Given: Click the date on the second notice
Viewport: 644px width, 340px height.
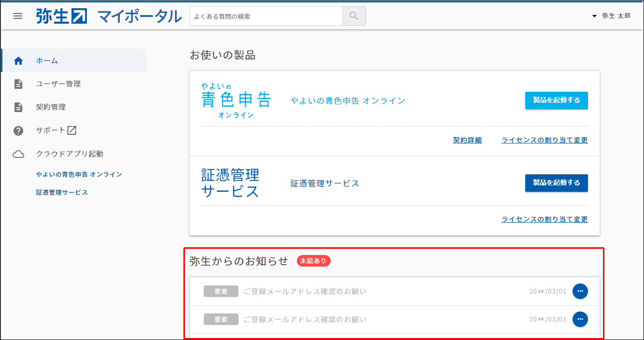Looking at the screenshot, I should [547, 319].
